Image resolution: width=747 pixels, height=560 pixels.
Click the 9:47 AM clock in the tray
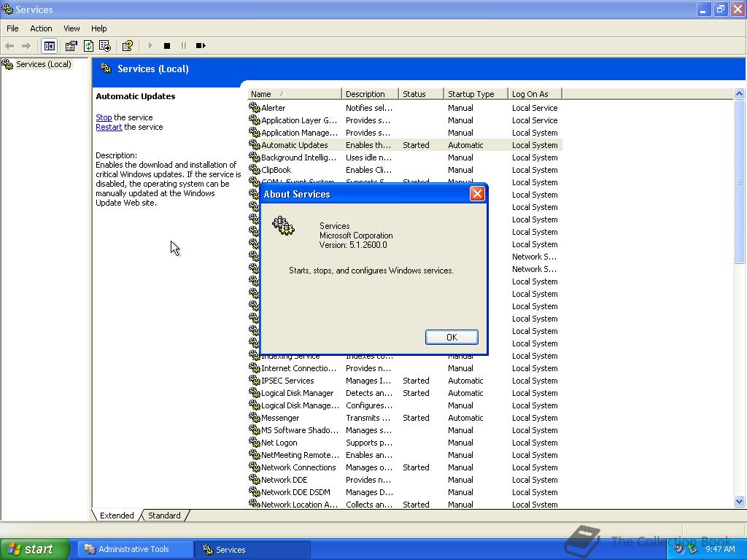[x=720, y=549]
